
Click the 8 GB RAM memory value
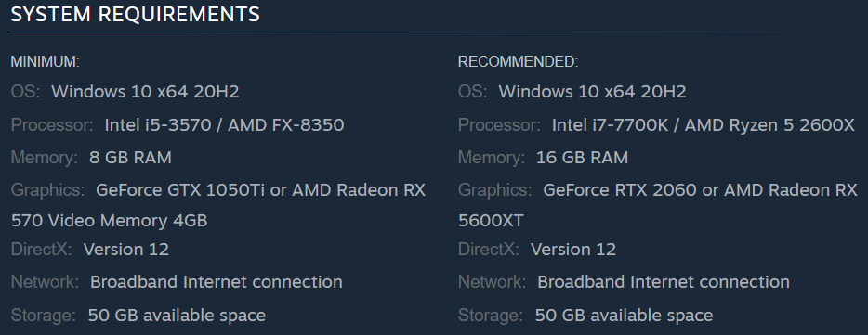[130, 158]
